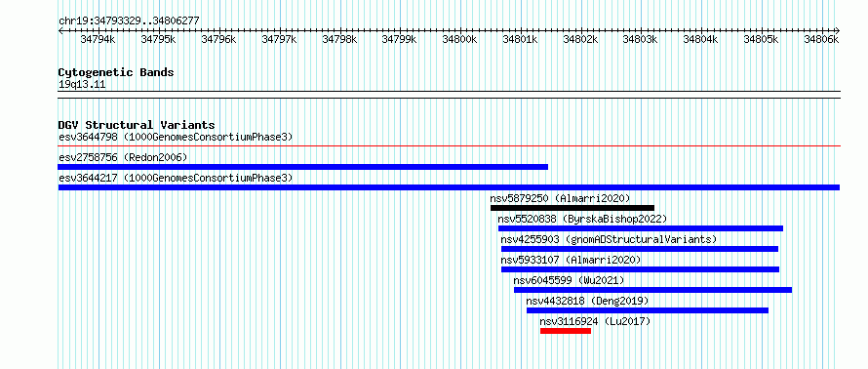Select the esv3644217 blue variant bar

[449, 187]
